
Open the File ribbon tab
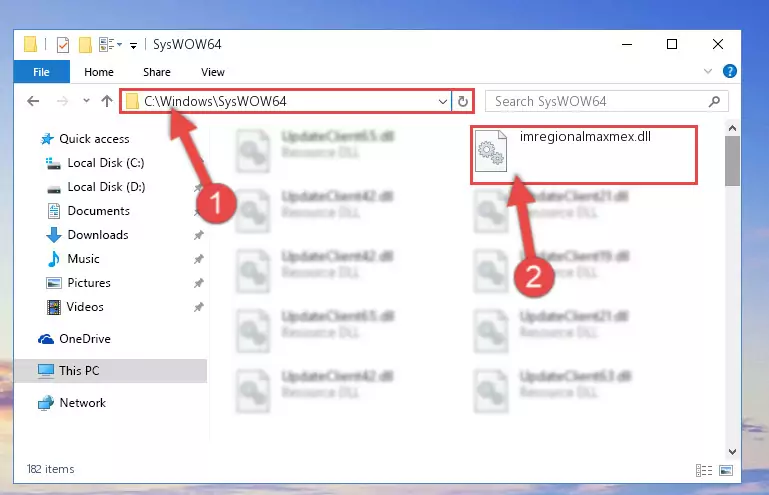tap(42, 72)
